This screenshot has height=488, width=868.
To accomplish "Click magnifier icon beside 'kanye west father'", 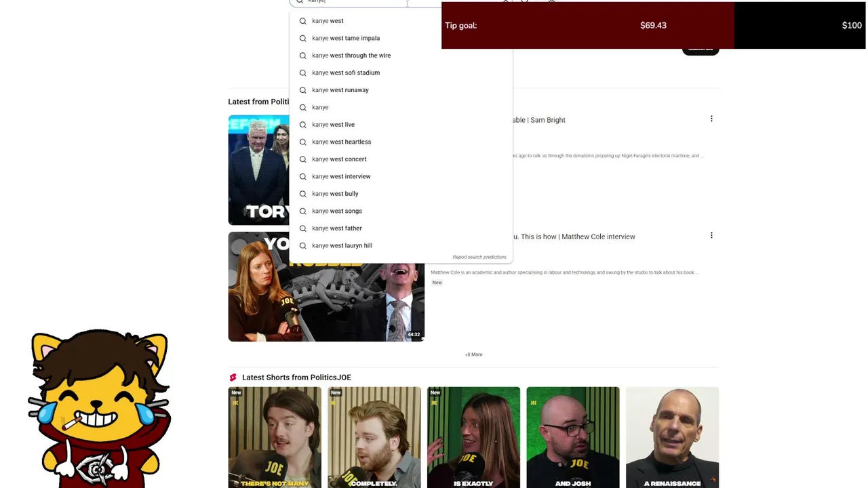I will pos(303,228).
